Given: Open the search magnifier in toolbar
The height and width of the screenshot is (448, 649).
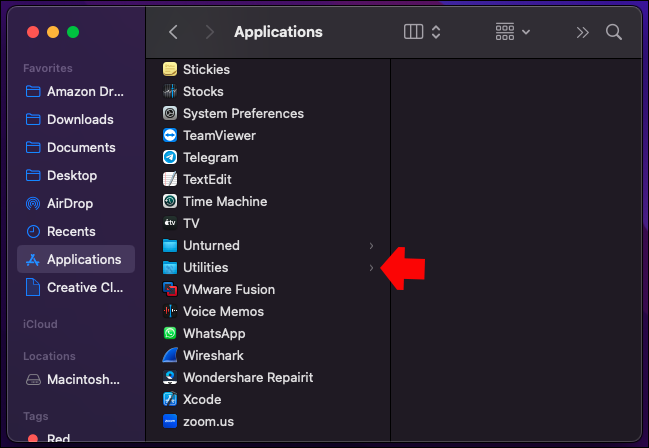Looking at the screenshot, I should click(614, 32).
